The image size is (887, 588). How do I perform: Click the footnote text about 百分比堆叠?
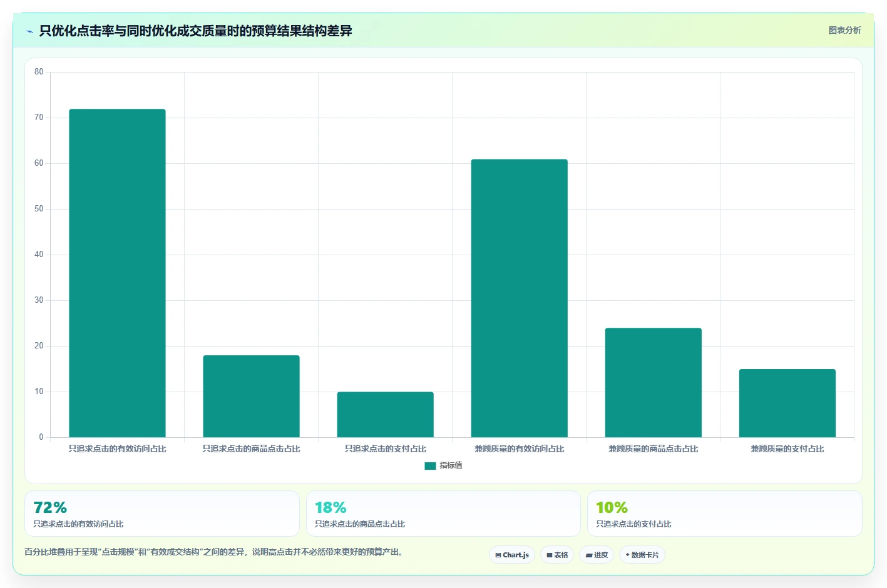click(x=215, y=552)
